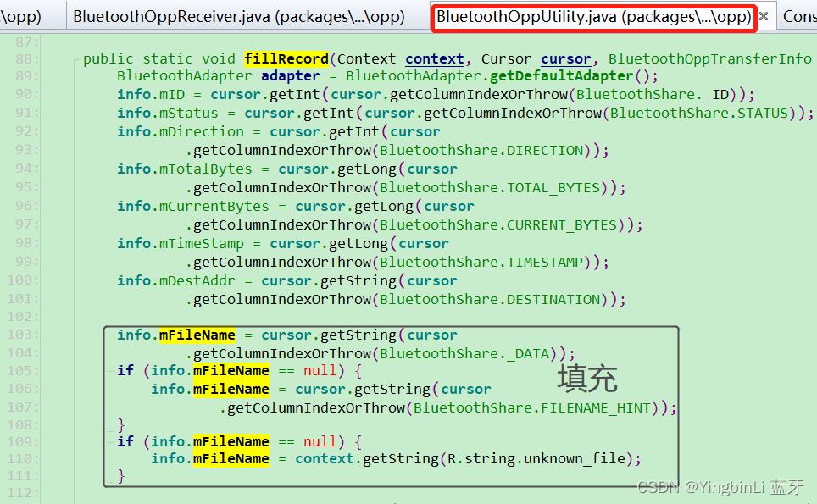This screenshot has width=817, height=504.
Task: Click BluetoothShare.DESTINATION constant
Action: (489, 300)
